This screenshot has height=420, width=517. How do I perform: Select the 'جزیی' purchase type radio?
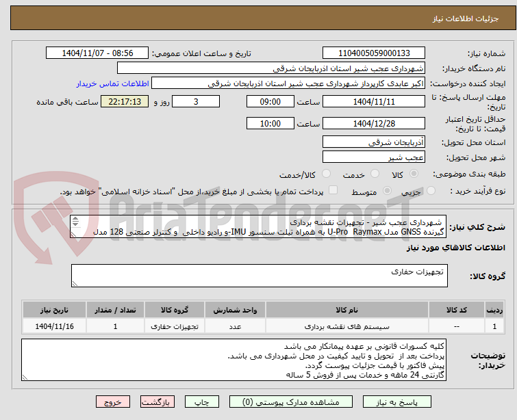click(x=431, y=191)
